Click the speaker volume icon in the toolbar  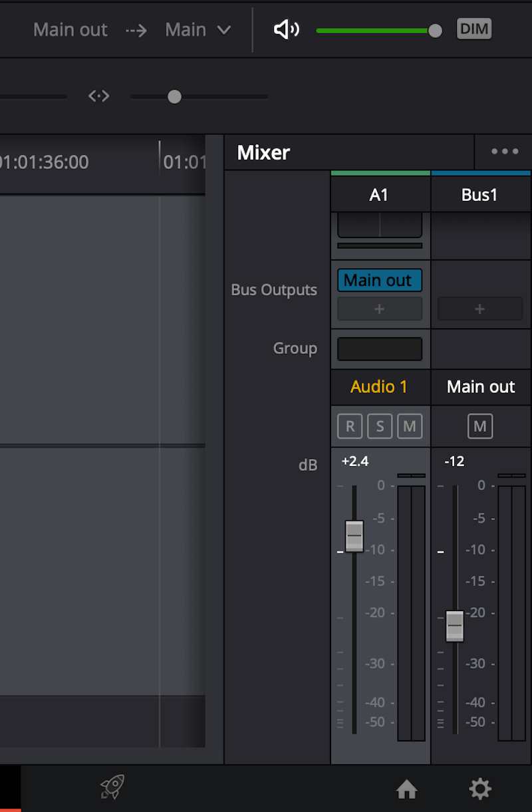(286, 29)
